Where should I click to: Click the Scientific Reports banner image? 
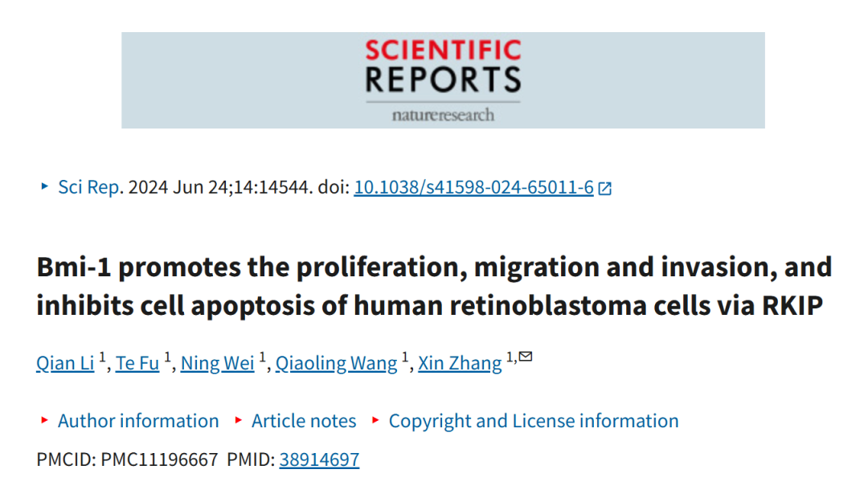444,80
